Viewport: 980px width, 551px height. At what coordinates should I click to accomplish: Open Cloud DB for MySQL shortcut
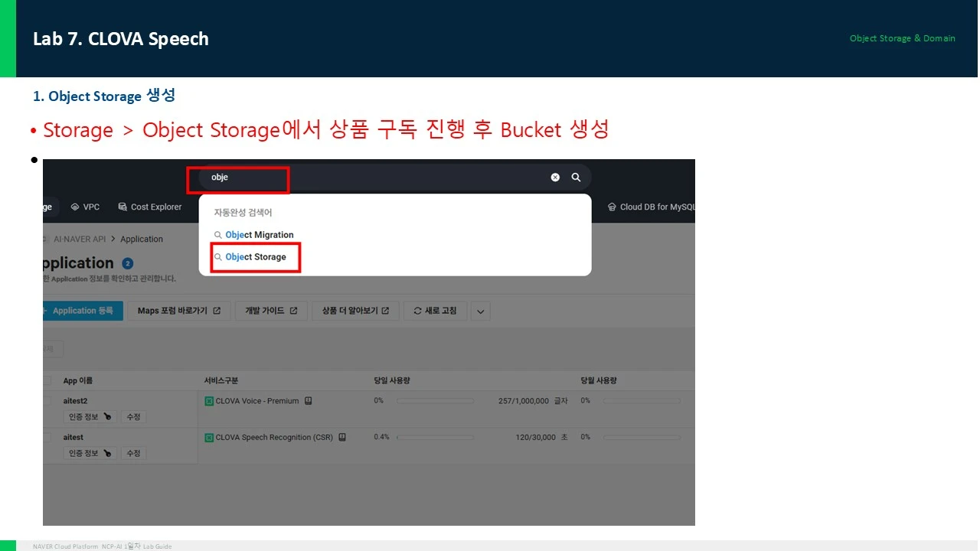(x=652, y=207)
